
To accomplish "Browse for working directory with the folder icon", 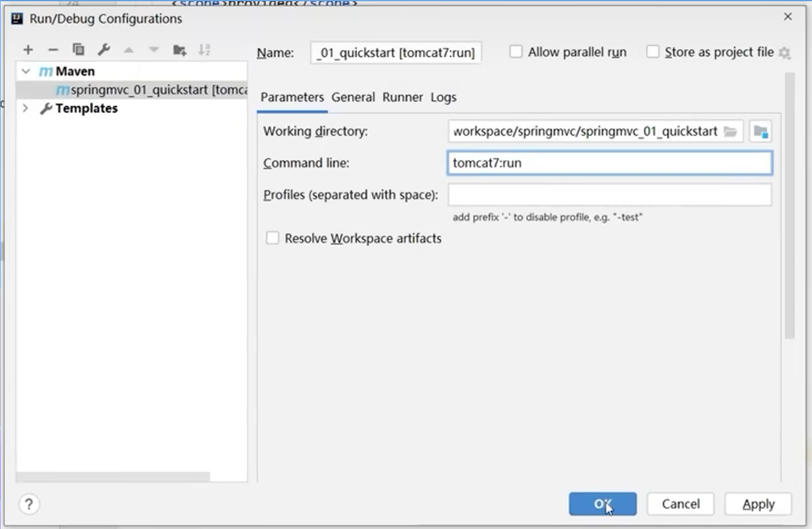I will click(x=730, y=131).
